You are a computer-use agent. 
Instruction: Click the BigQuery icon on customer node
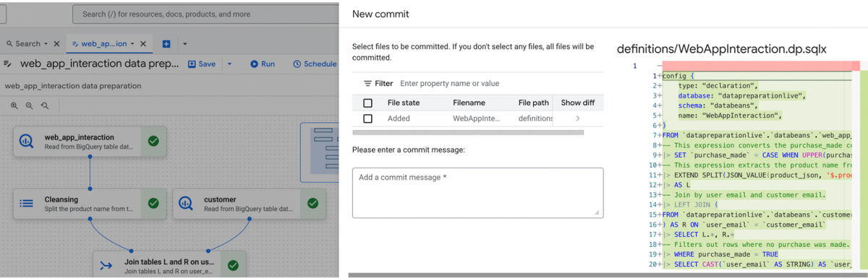point(186,204)
